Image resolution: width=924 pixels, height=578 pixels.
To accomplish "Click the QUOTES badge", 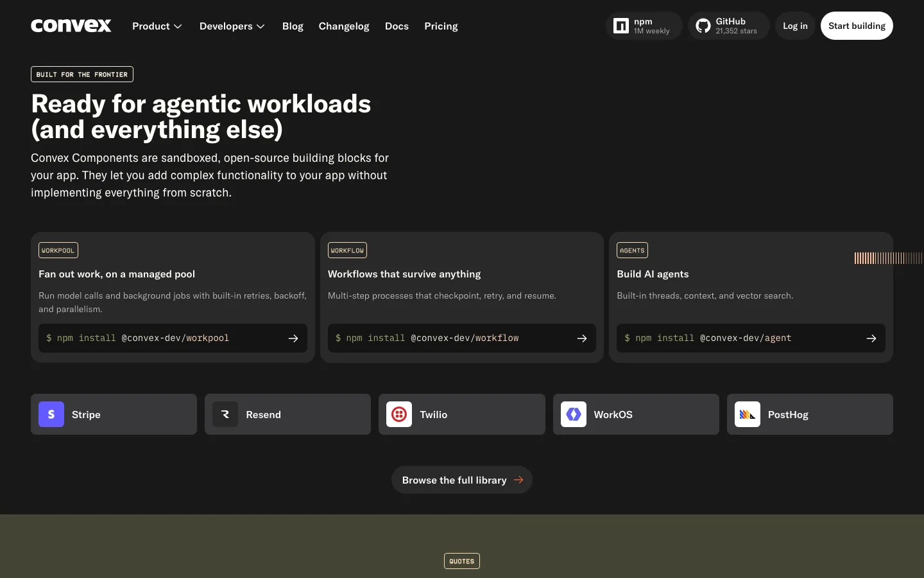I will 462,561.
